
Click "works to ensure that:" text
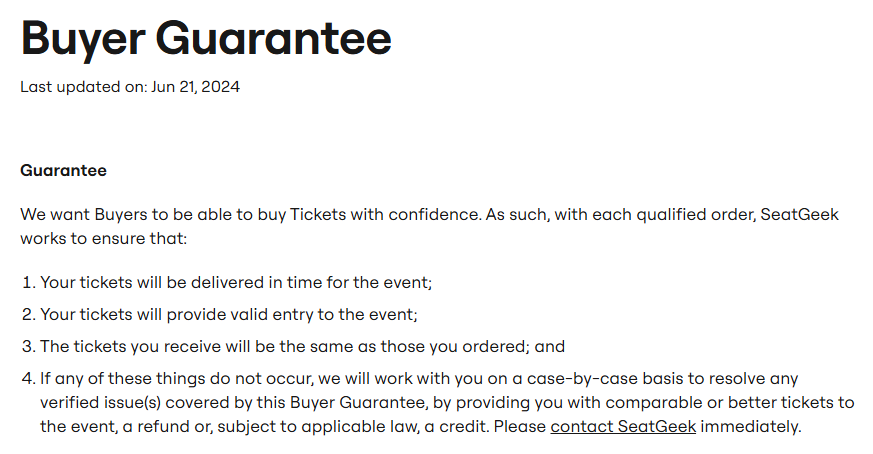point(104,239)
